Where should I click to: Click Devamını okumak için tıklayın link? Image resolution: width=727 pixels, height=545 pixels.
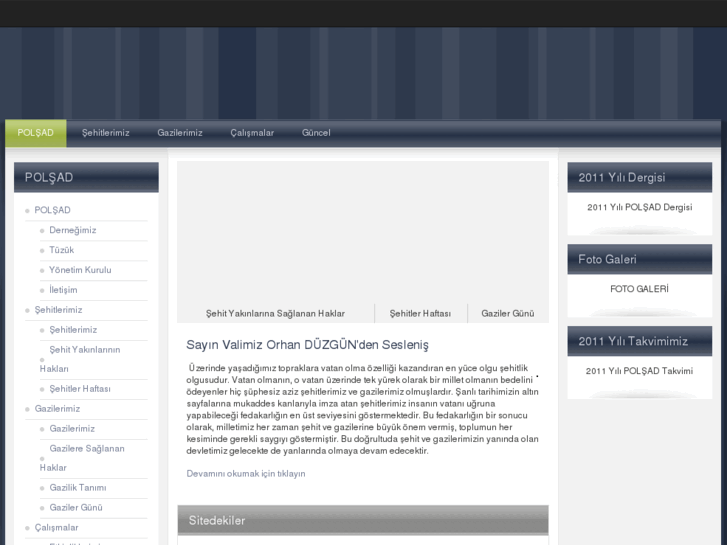tap(246, 474)
